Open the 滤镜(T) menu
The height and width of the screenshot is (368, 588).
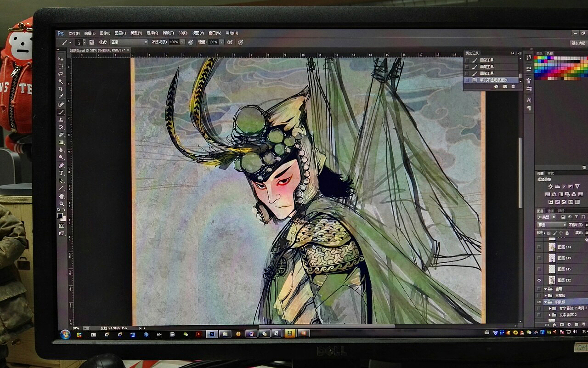click(168, 34)
